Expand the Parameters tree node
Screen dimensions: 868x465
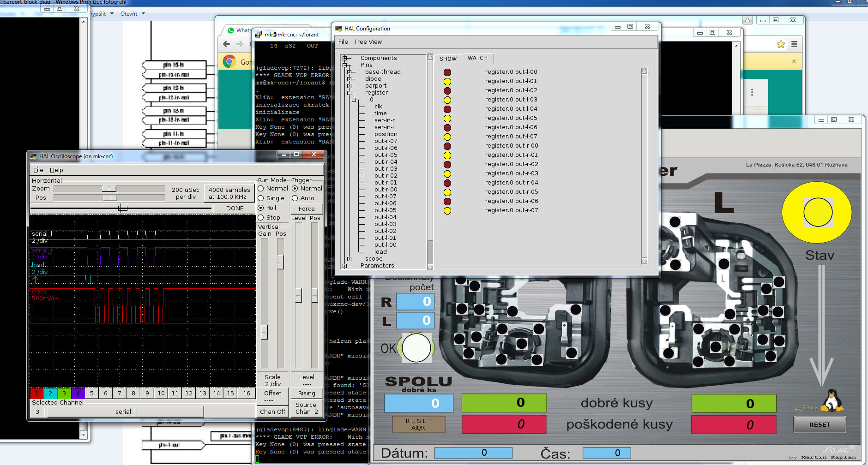click(x=345, y=266)
